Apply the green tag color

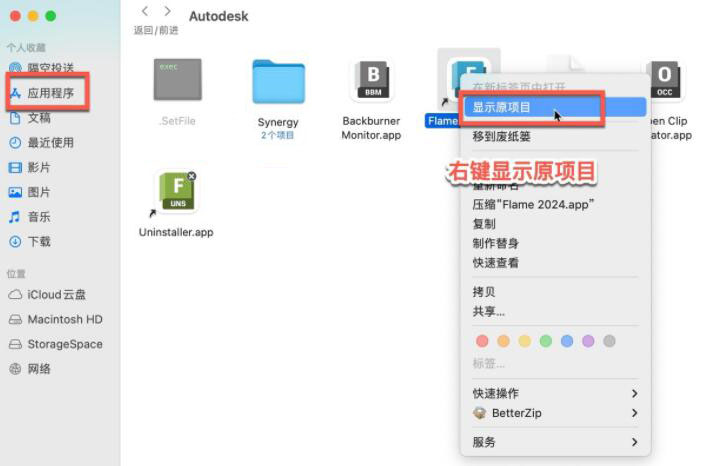546,341
